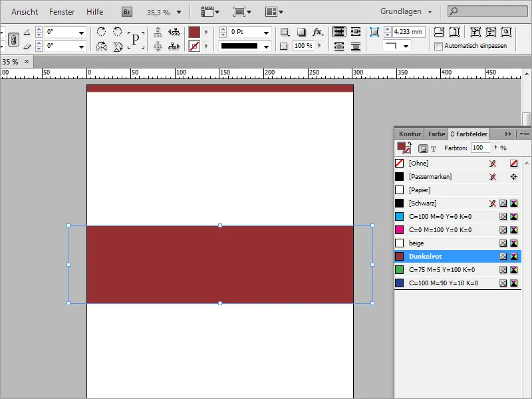Screen dimensions: 532x399
Task: Select the container icon in control bar
Action: [158, 32]
